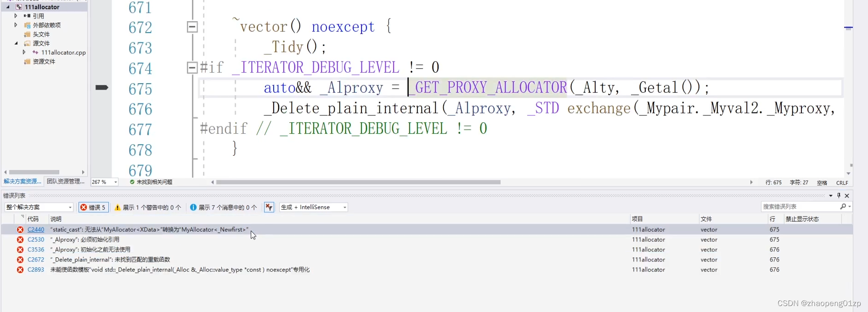Image resolution: width=868 pixels, height=312 pixels.
Task: Click the error icon on the C2440 row
Action: (x=20, y=229)
